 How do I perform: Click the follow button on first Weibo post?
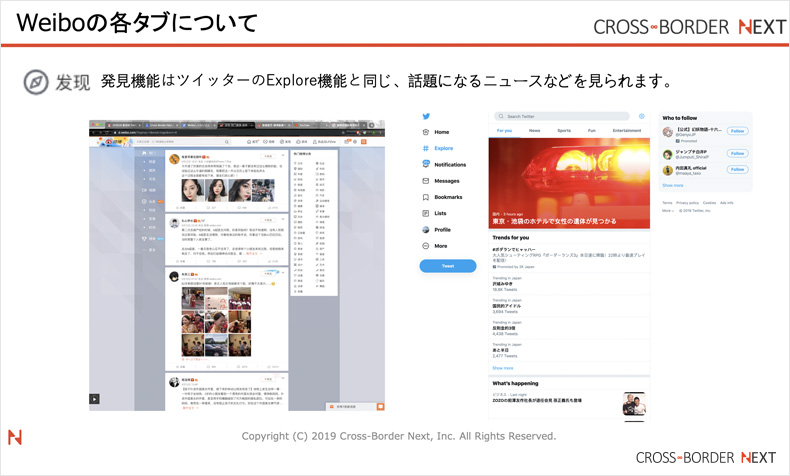click(x=269, y=156)
